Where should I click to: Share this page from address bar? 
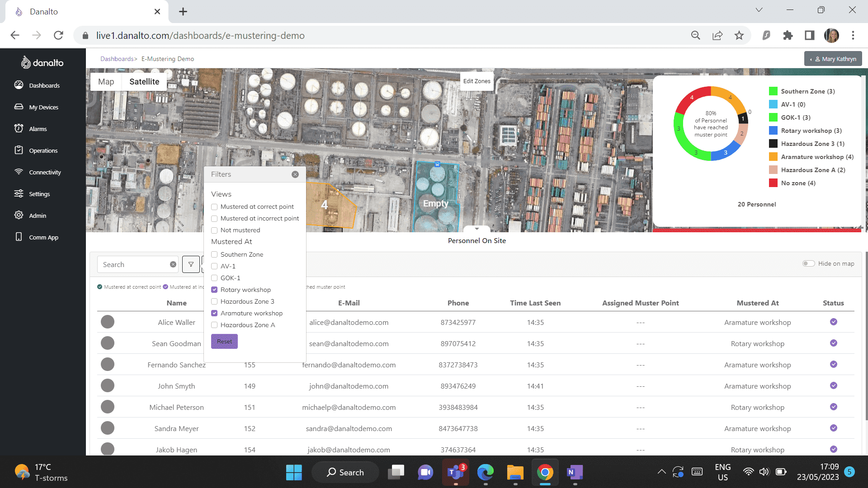point(717,35)
